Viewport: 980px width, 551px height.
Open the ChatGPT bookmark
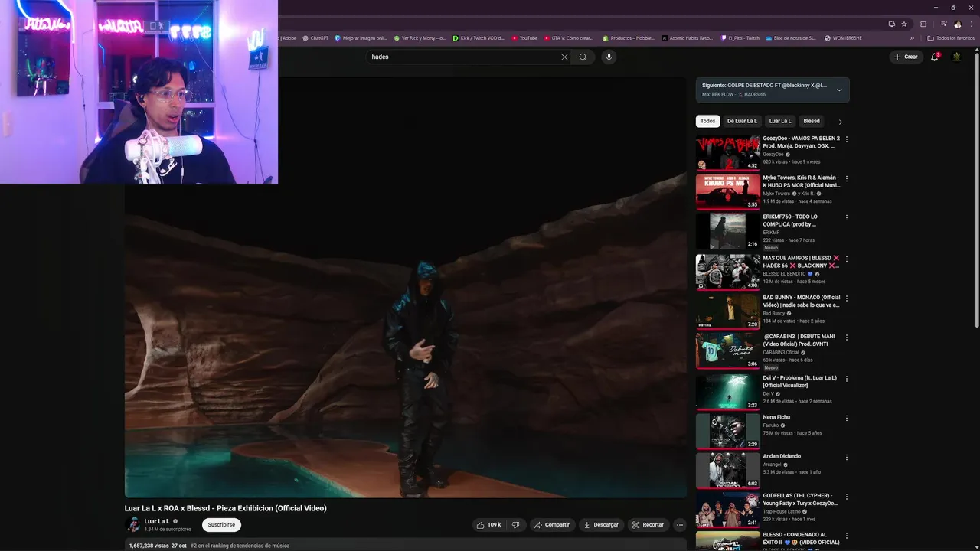(x=315, y=37)
